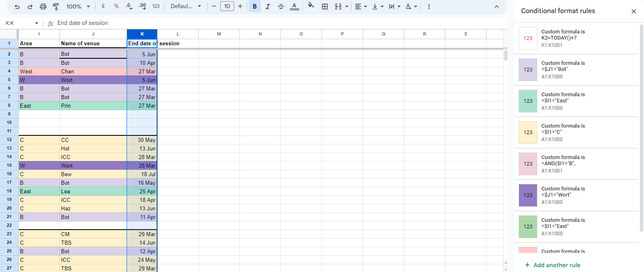Collapse the toolbar with up chevron
644x272 pixels.
(x=497, y=7)
